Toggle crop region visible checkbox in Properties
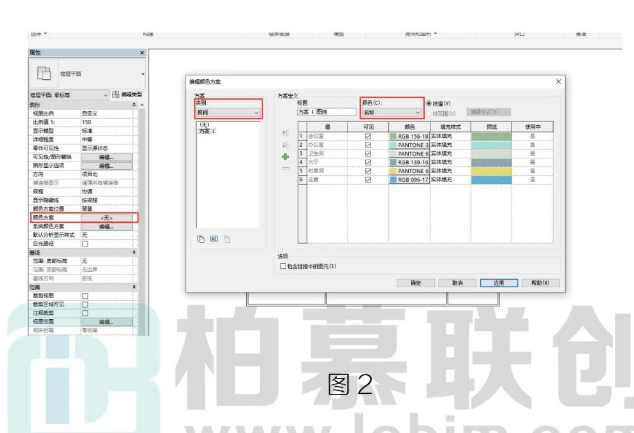Image resolution: width=634 pixels, height=433 pixels. click(85, 304)
